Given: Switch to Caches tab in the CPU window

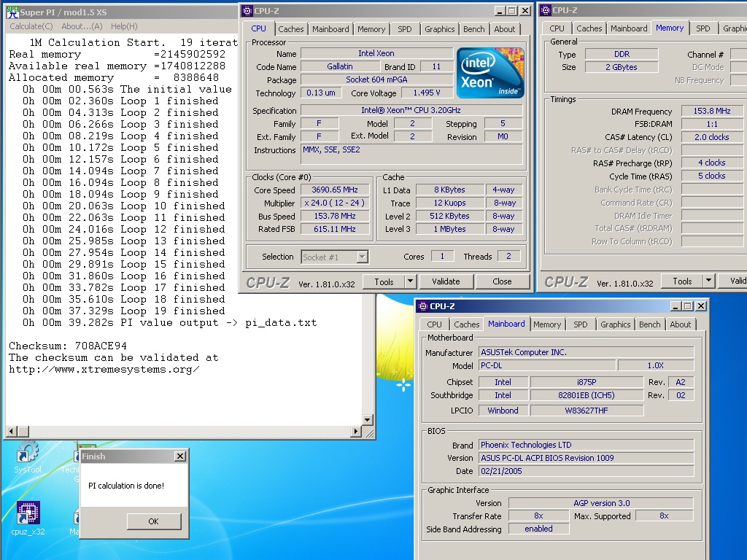Looking at the screenshot, I should tap(290, 29).
